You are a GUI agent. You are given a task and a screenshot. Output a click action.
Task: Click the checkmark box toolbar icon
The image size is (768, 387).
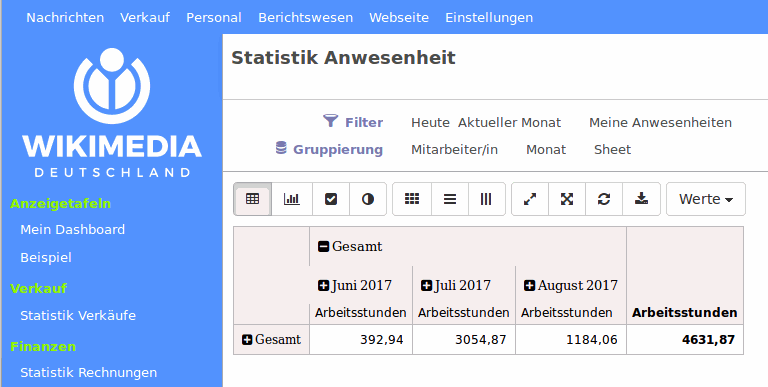point(331,199)
